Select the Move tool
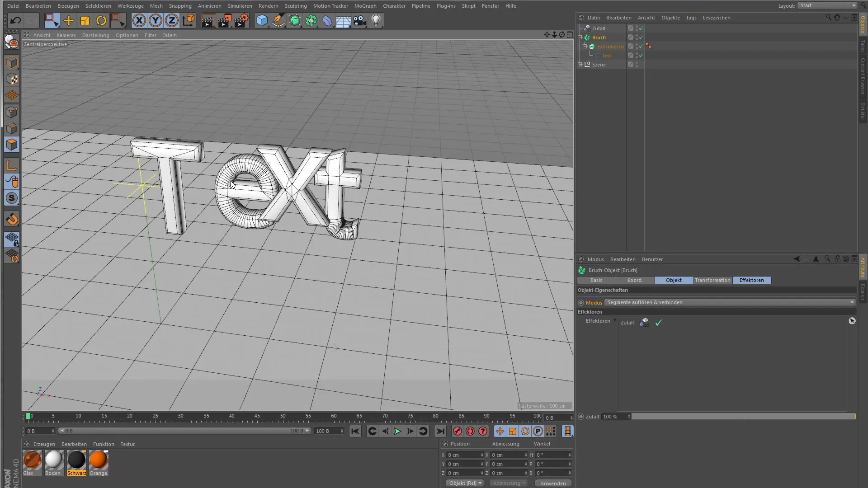868x488 pixels. [69, 20]
